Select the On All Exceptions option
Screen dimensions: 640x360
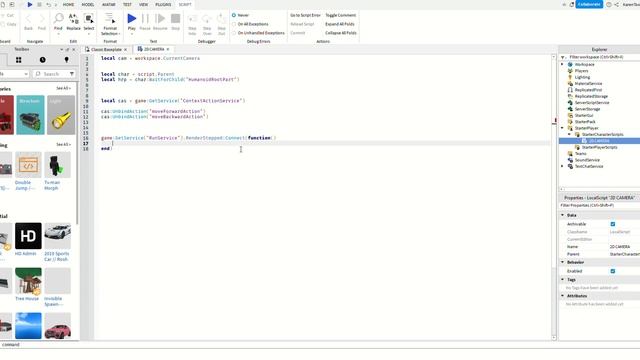[234, 24]
